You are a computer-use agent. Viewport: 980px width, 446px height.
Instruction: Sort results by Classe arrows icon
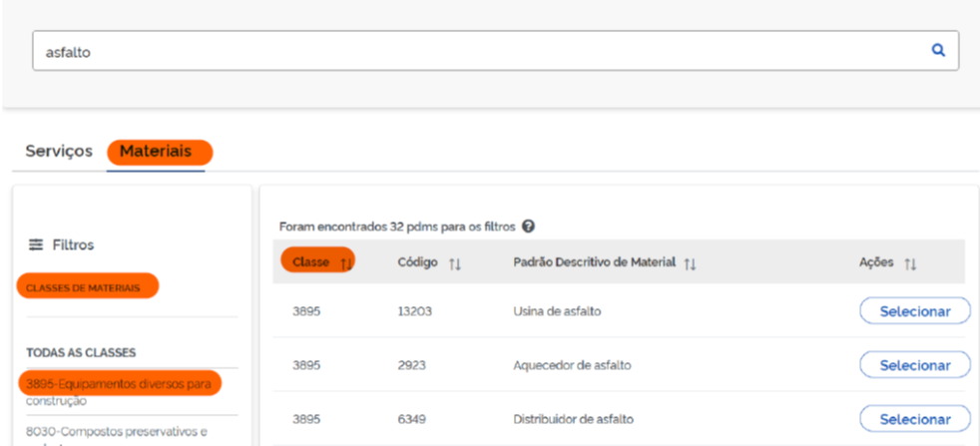pyautogui.click(x=345, y=262)
